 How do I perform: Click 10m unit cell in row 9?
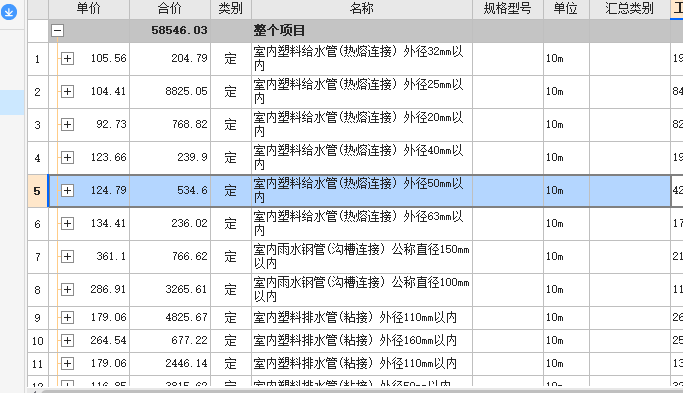pyautogui.click(x=566, y=318)
